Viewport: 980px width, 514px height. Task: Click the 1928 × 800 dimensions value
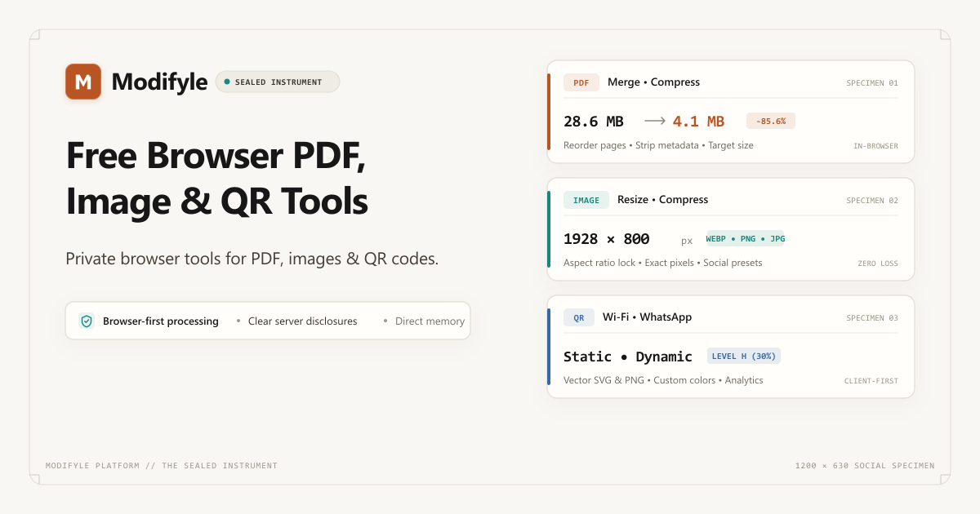[x=607, y=239]
